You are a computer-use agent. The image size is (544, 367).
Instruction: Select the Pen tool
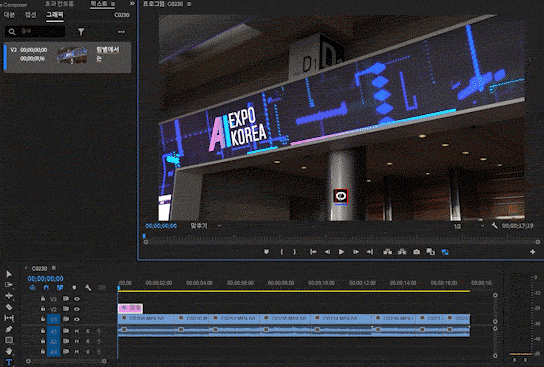coord(9,329)
